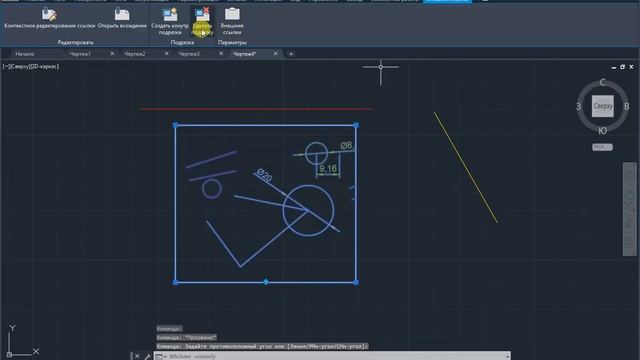Open Внешние ссылки palette icon
Screen dimensions: 640x360
pyautogui.click(x=232, y=14)
